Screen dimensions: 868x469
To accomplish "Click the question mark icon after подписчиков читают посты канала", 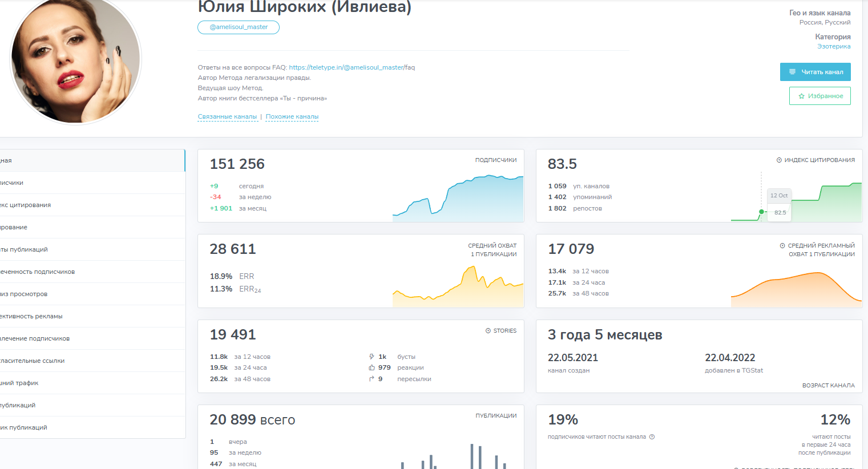I will click(x=652, y=437).
